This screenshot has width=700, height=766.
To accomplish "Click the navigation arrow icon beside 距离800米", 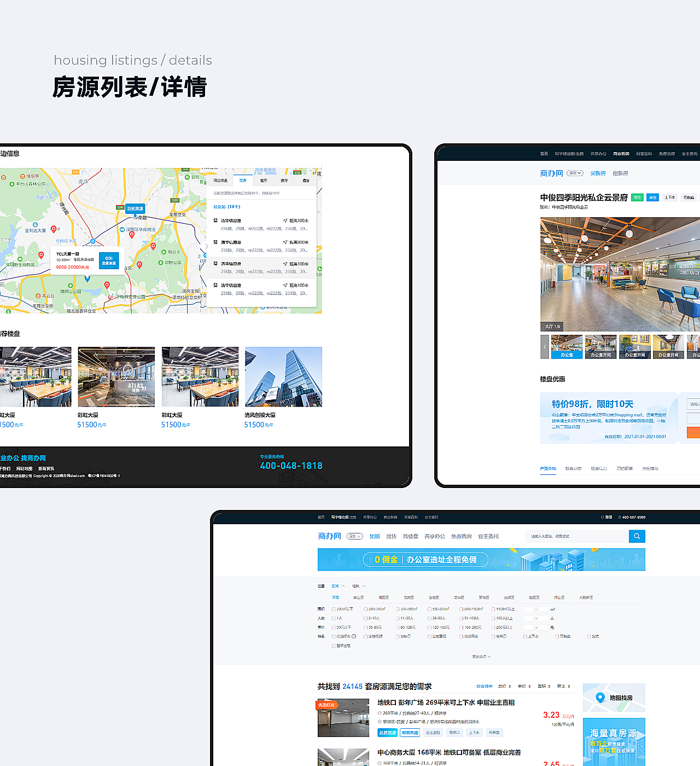I will [x=285, y=242].
